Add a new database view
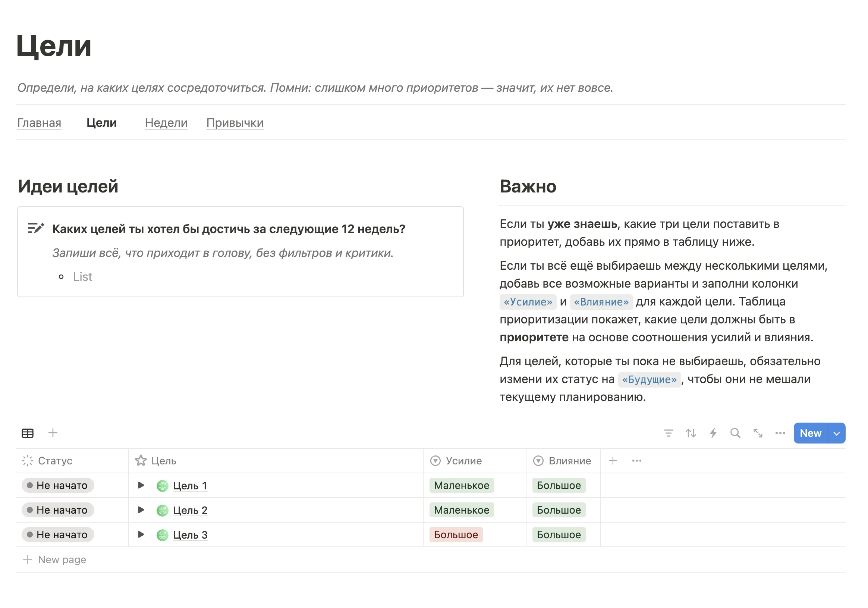The width and height of the screenshot is (868, 608). click(x=53, y=433)
